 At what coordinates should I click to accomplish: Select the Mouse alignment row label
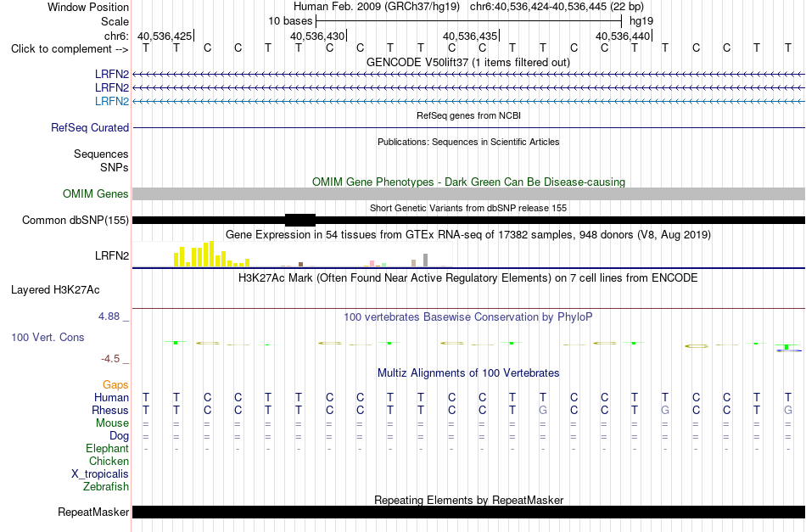(112, 423)
